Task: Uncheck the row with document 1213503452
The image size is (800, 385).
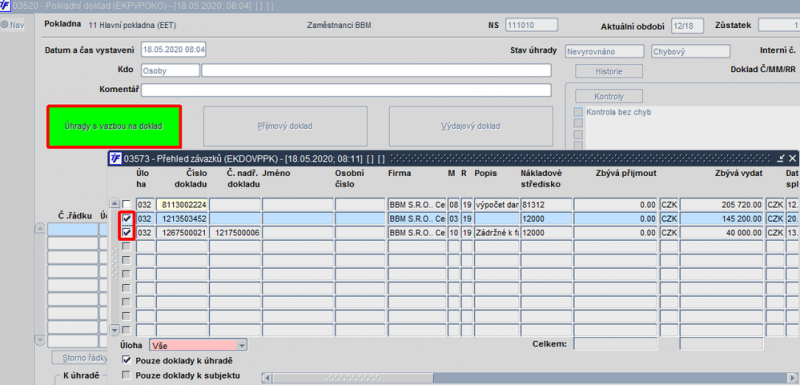Action: [x=126, y=218]
